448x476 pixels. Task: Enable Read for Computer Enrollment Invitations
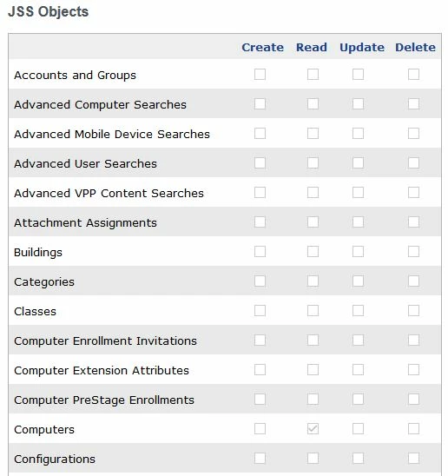313,340
